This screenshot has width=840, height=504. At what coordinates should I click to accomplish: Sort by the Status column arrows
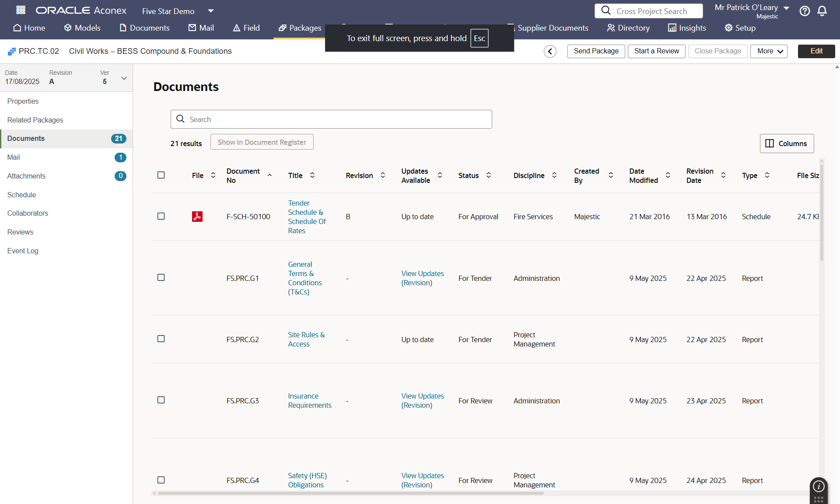(x=489, y=175)
